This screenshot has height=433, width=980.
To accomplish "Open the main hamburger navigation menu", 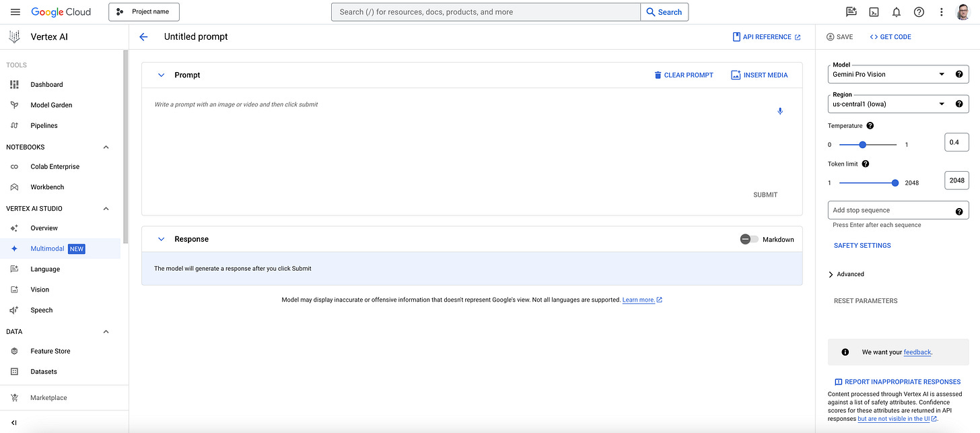I will (15, 12).
